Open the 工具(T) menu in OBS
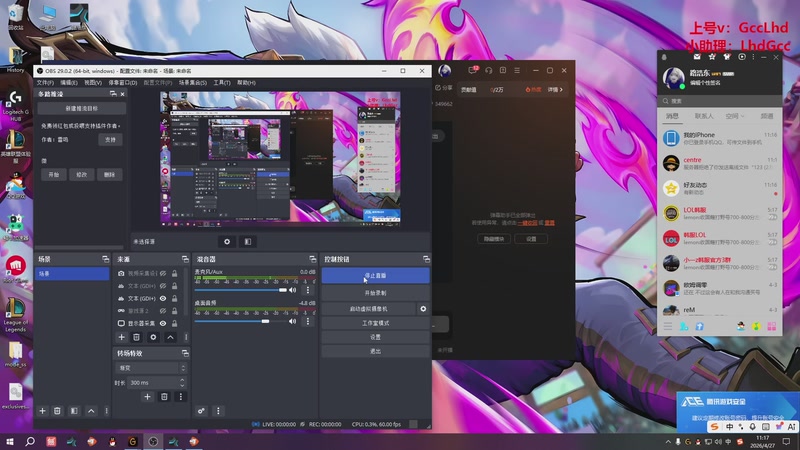Image resolution: width=800 pixels, height=450 pixels. pos(222,83)
